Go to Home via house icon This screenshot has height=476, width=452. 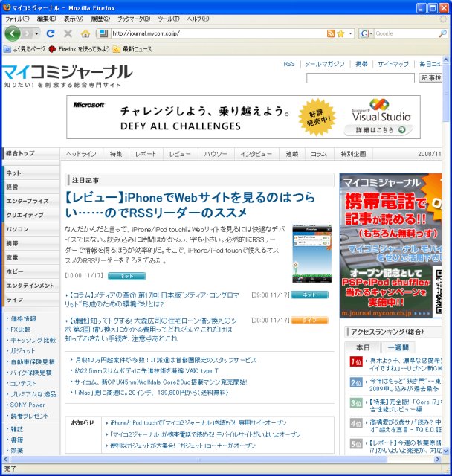85,33
